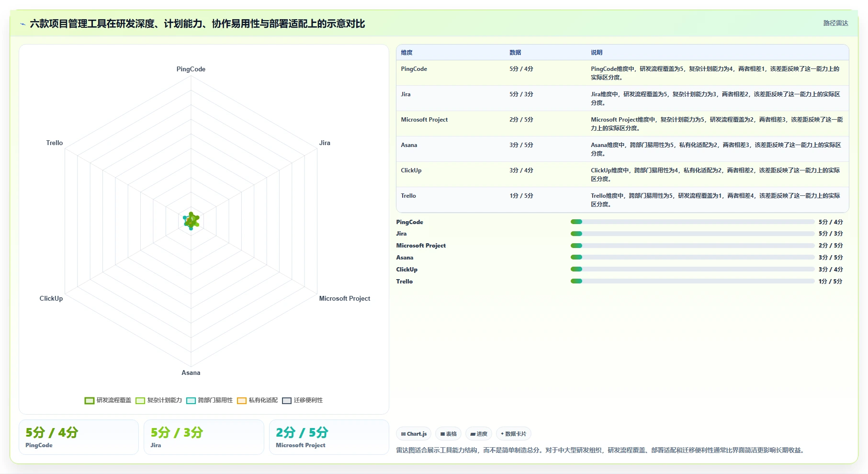
Task: Click the 说明 column header
Action: pyautogui.click(x=597, y=53)
